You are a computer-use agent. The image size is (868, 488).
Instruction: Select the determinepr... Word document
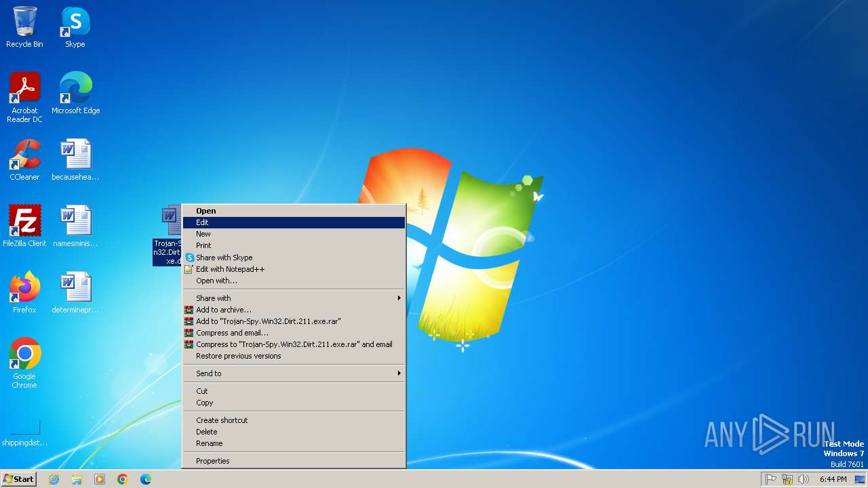(x=75, y=292)
